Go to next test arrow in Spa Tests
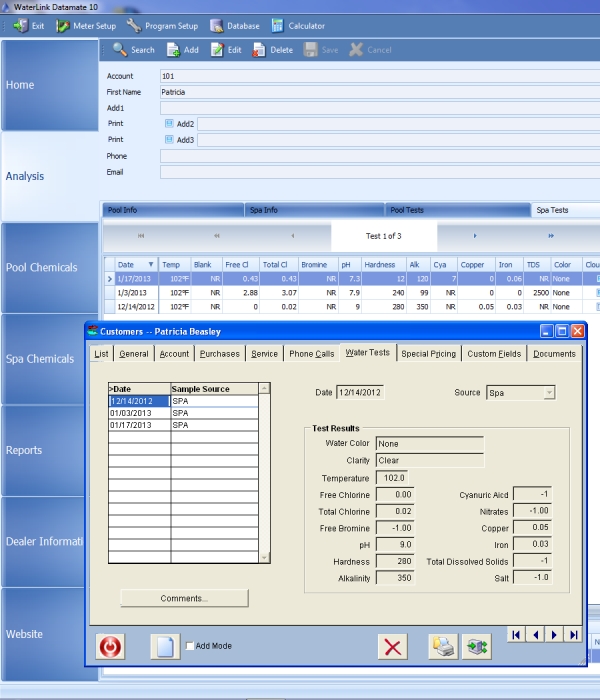The height and width of the screenshot is (700, 600). (x=475, y=236)
